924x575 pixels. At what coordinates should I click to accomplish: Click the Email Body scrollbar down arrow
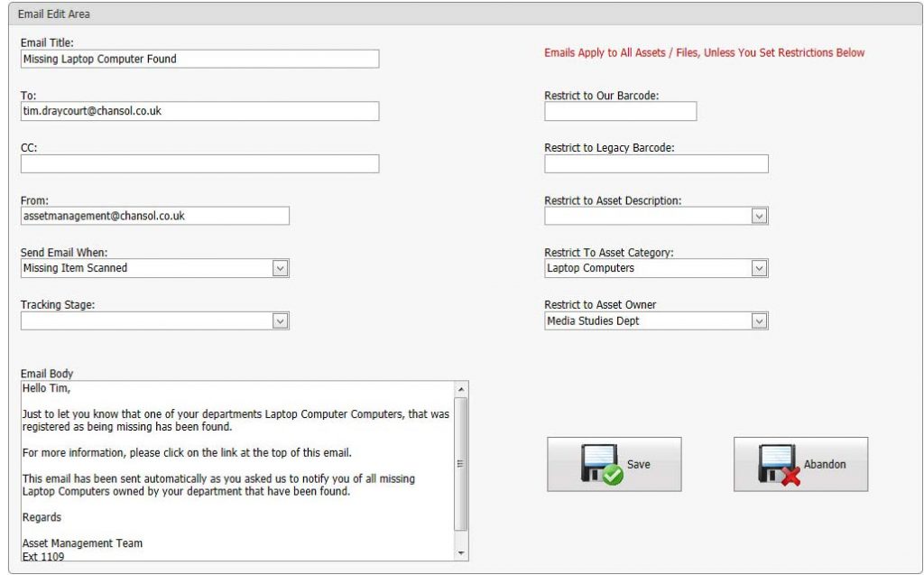click(x=463, y=552)
